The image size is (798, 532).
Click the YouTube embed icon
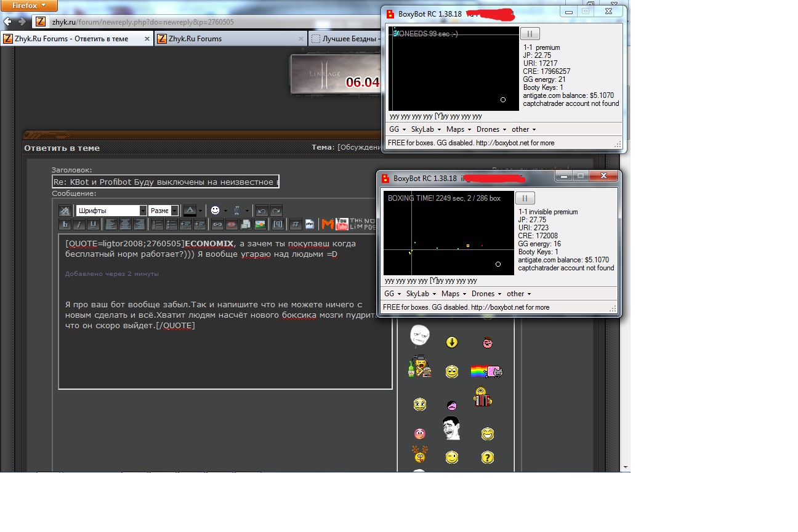tap(342, 225)
